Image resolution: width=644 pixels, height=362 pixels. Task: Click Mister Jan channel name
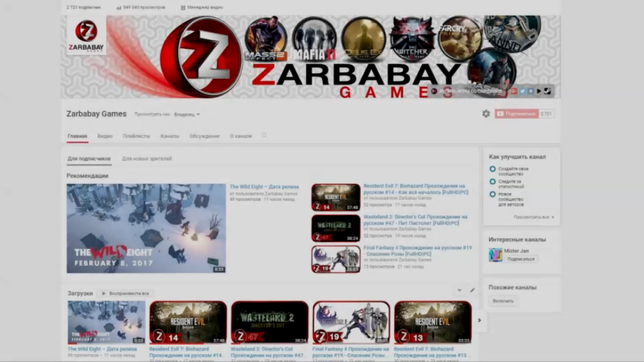point(516,251)
